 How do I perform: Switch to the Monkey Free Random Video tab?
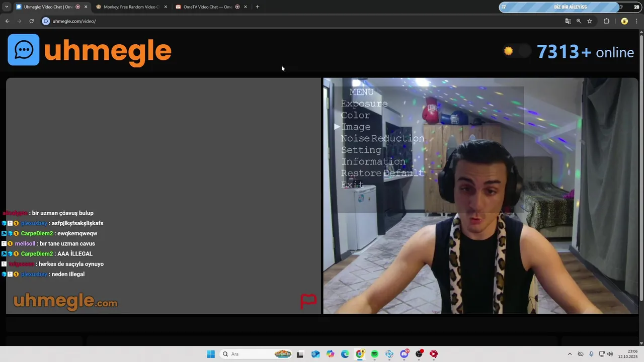131,7
